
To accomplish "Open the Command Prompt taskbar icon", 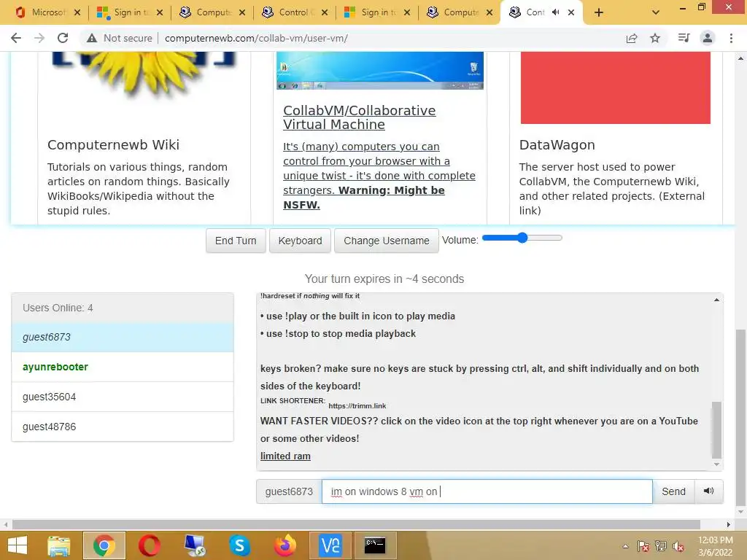I will click(376, 545).
